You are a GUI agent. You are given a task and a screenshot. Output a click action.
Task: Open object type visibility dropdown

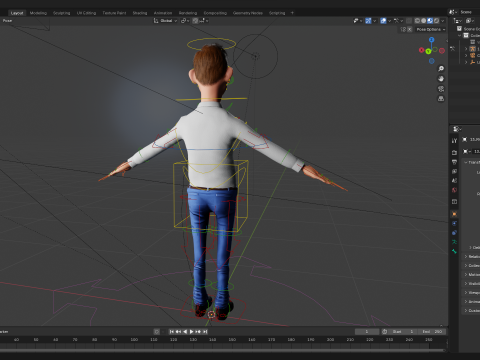pyautogui.click(x=357, y=21)
